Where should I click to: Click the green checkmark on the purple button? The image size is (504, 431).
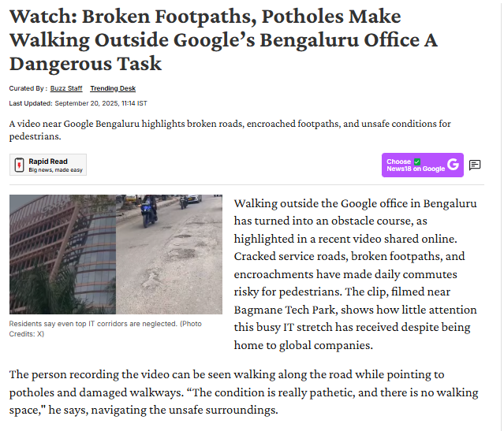417,162
